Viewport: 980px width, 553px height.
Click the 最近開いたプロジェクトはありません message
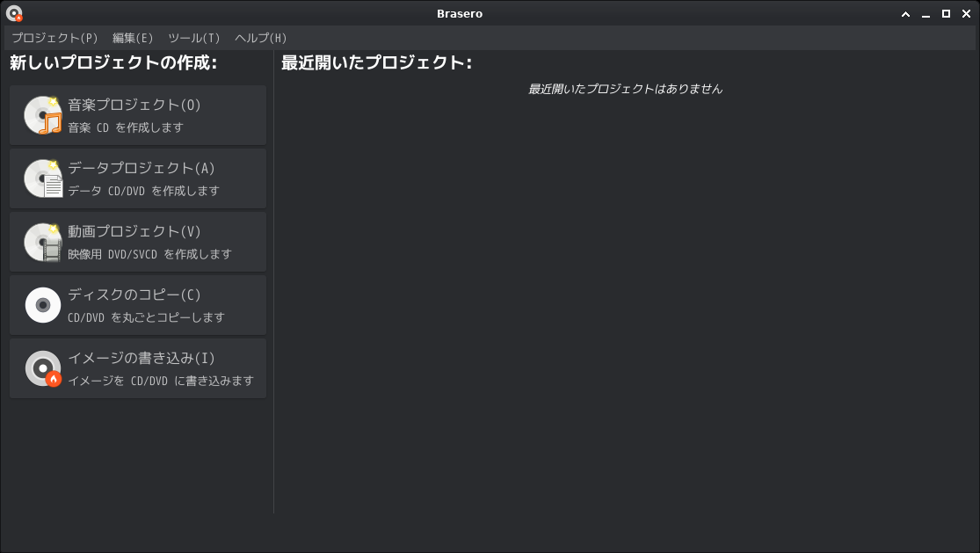tap(625, 89)
